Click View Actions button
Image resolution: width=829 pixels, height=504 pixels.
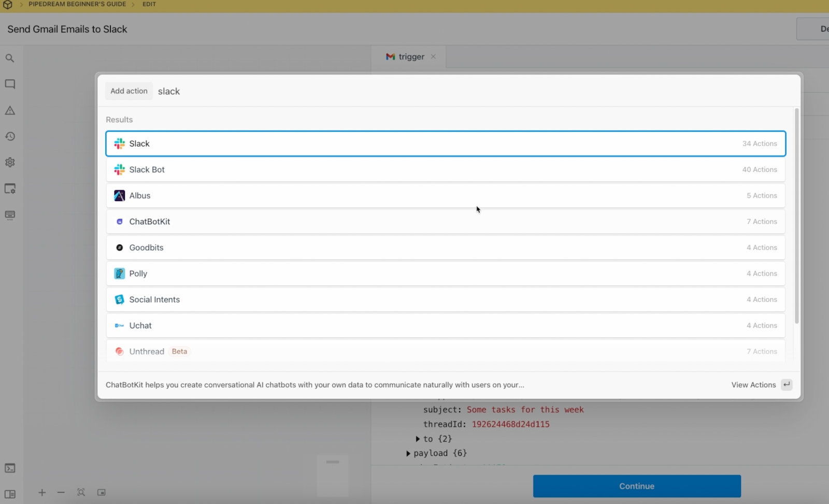753,385
